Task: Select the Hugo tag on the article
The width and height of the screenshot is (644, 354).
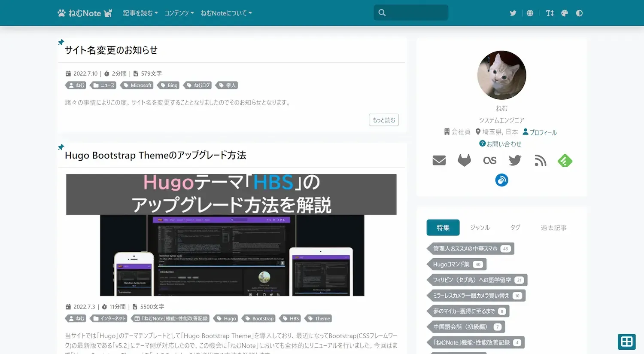Action: click(226, 318)
